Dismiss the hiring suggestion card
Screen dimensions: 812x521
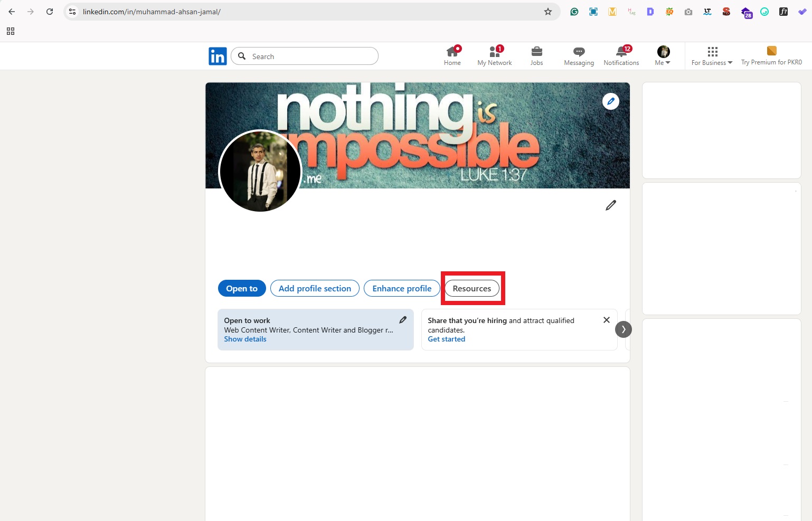(x=606, y=320)
